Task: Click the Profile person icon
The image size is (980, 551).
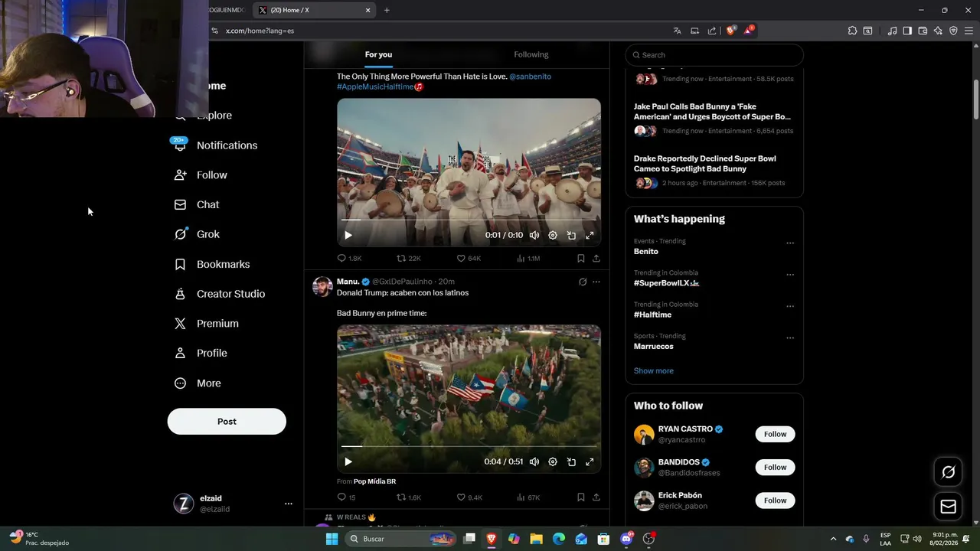Action: [180, 354]
